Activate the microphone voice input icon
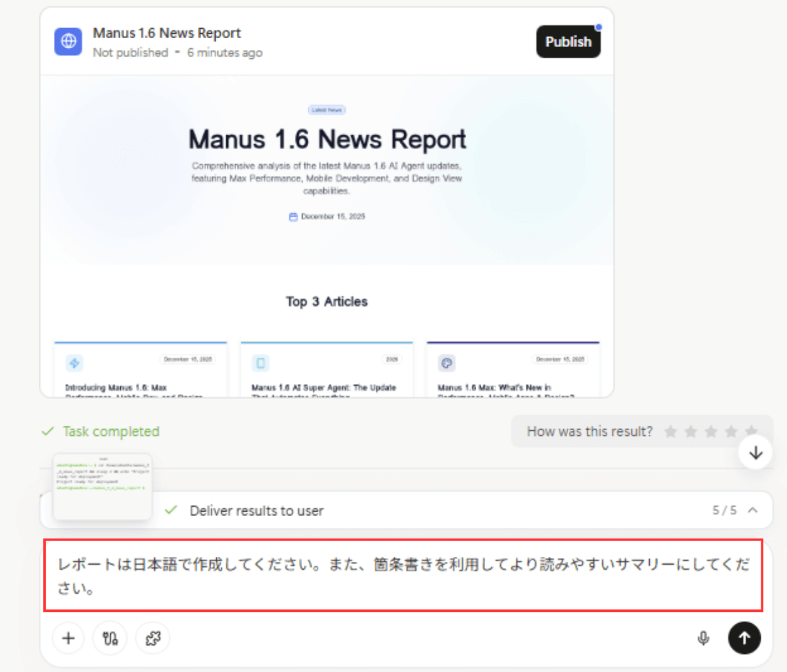This screenshot has height=672, width=787. [703, 638]
